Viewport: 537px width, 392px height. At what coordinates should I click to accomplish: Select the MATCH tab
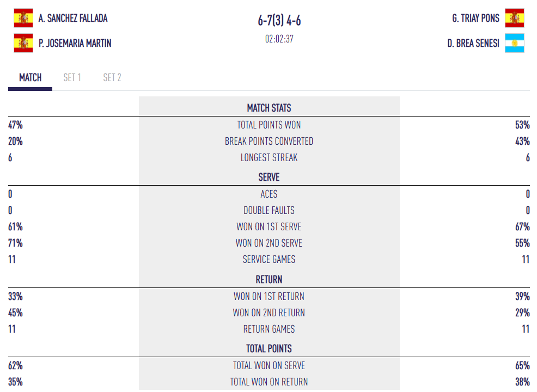click(30, 77)
